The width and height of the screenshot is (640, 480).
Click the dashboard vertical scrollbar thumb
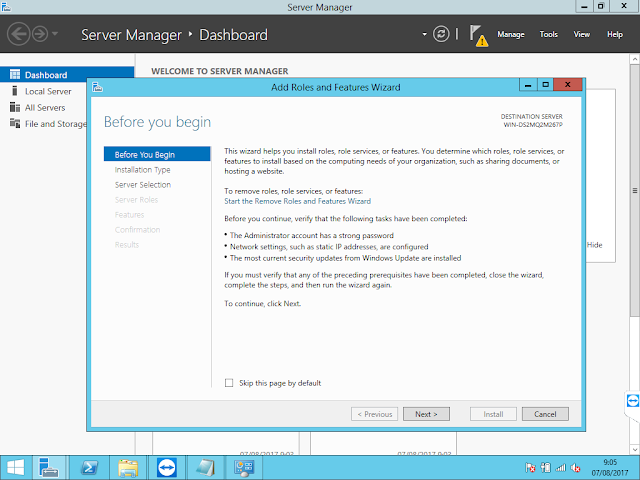point(635,190)
